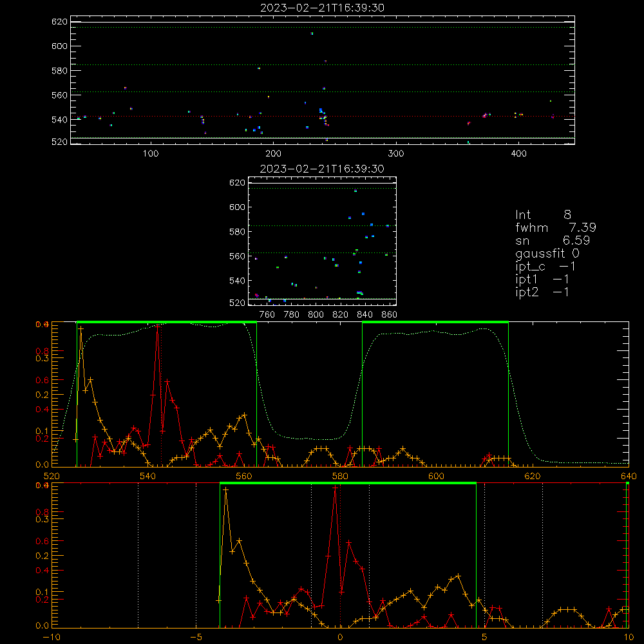The image size is (644, 644).
Task: Click the 10 x-axis label of bottom plot
Action: (629, 638)
